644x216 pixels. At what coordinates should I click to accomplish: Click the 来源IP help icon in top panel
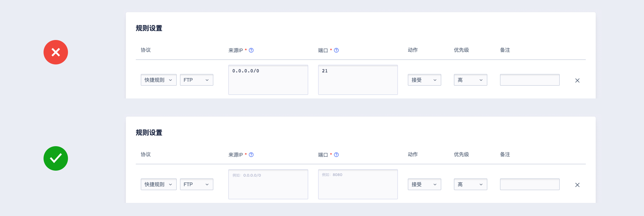pos(251,50)
